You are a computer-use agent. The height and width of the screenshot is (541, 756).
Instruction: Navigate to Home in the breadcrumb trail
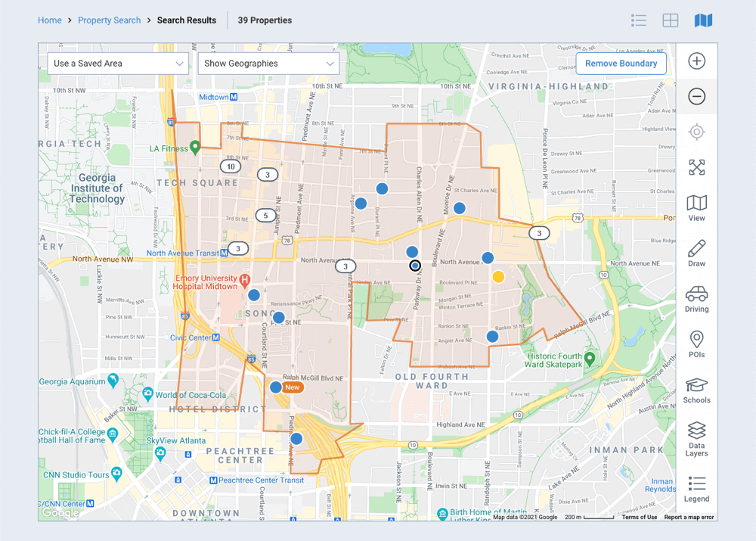49,20
